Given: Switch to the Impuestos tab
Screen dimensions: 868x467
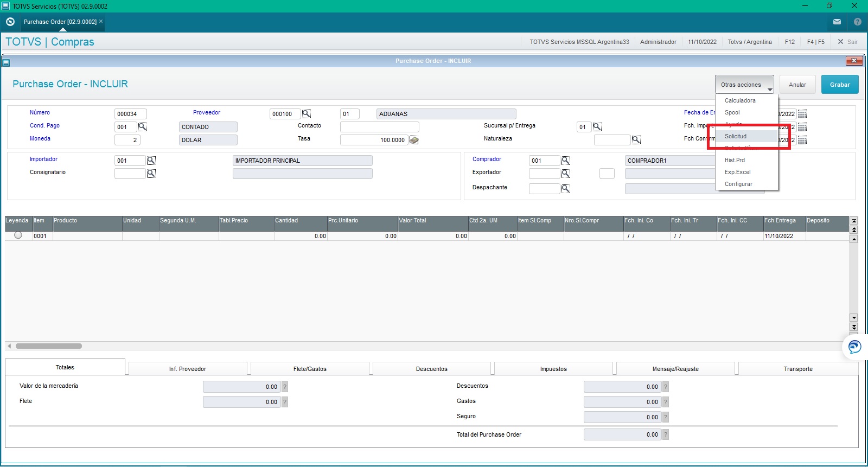Looking at the screenshot, I should [x=553, y=369].
